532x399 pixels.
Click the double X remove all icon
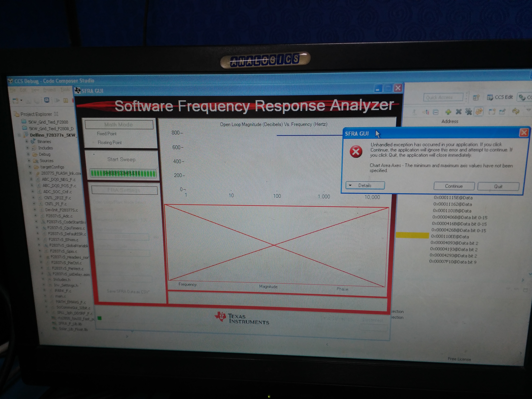pyautogui.click(x=469, y=112)
